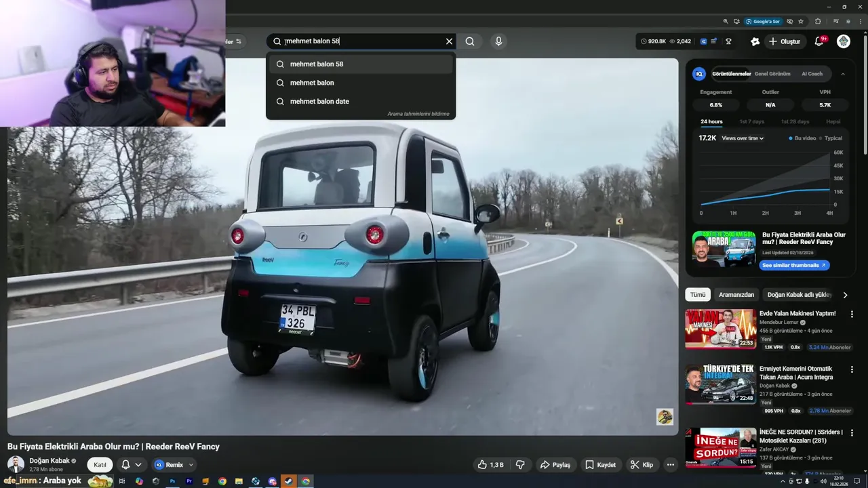Click the crossed-out eye icon in the address bar
Screen dimensions: 868x488
pyautogui.click(x=790, y=22)
